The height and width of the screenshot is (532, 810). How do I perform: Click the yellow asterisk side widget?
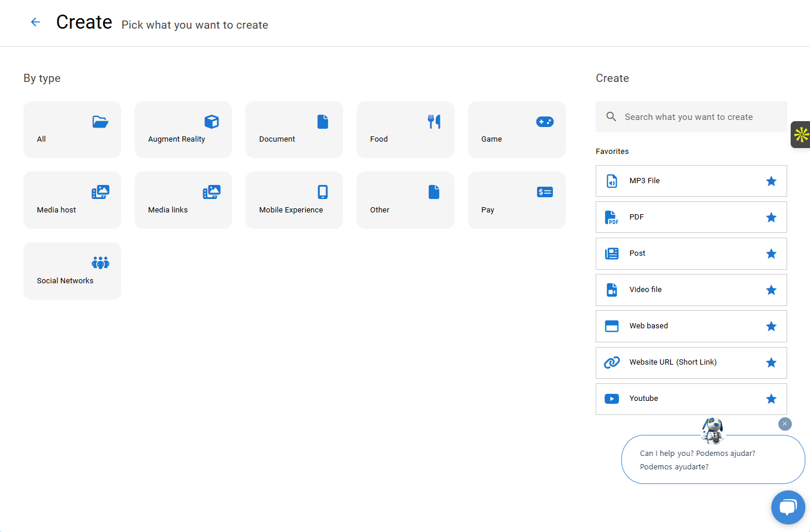tap(801, 135)
